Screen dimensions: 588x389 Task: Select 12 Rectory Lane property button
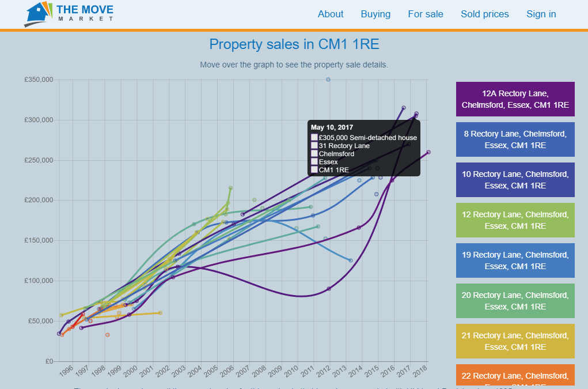515,220
